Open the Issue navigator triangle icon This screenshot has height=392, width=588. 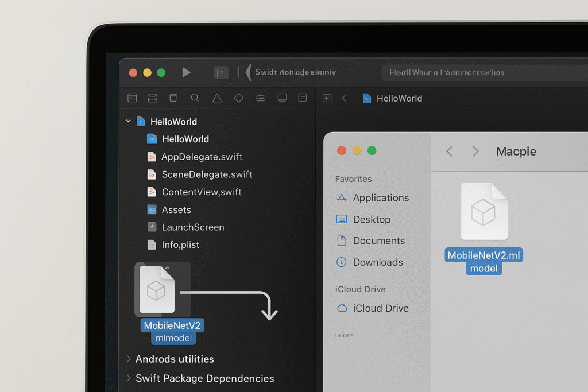[x=216, y=98]
